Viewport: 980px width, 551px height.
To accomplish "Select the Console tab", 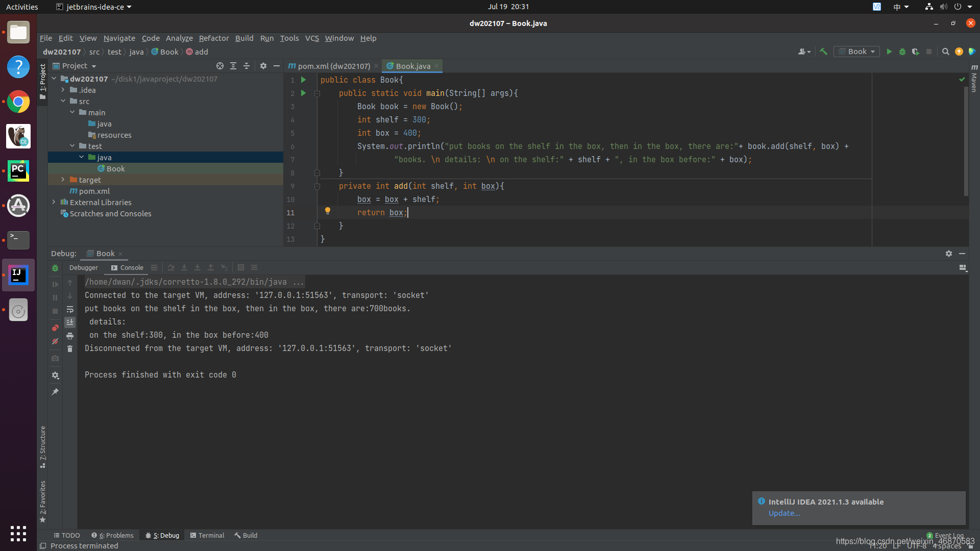I will (x=128, y=267).
